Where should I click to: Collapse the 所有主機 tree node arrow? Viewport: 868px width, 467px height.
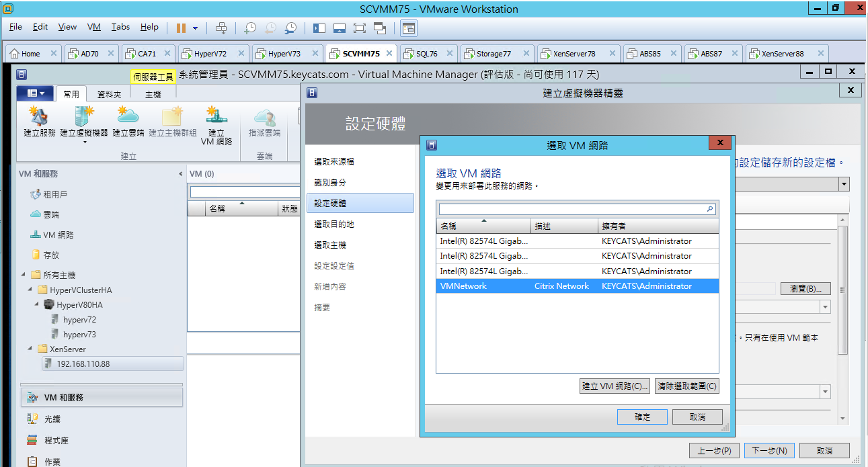click(x=24, y=275)
